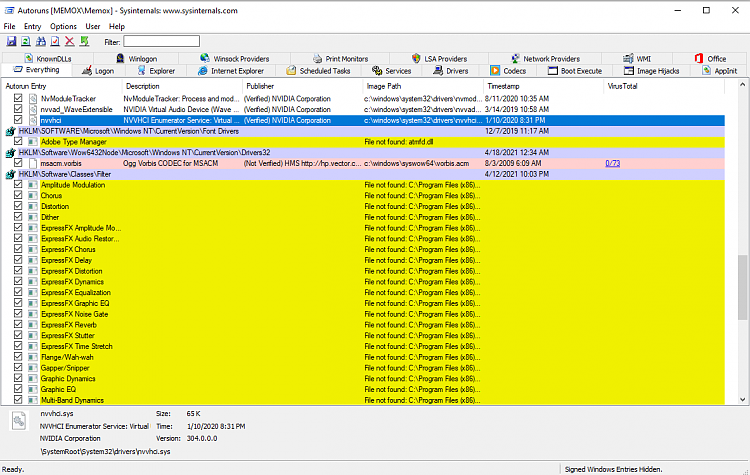Sort by Timestamp column header
The image size is (750, 475).
(544, 86)
